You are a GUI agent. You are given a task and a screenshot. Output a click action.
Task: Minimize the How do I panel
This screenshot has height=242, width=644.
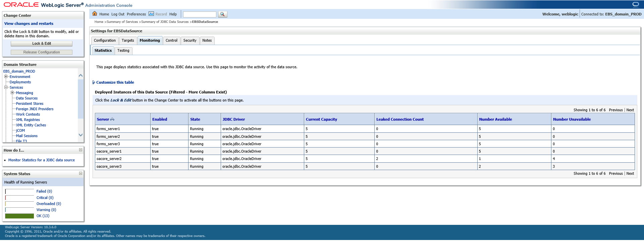coord(80,150)
